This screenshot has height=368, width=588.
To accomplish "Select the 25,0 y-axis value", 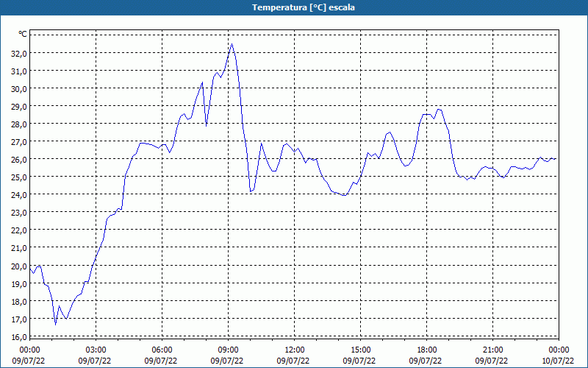I will 19,177.
